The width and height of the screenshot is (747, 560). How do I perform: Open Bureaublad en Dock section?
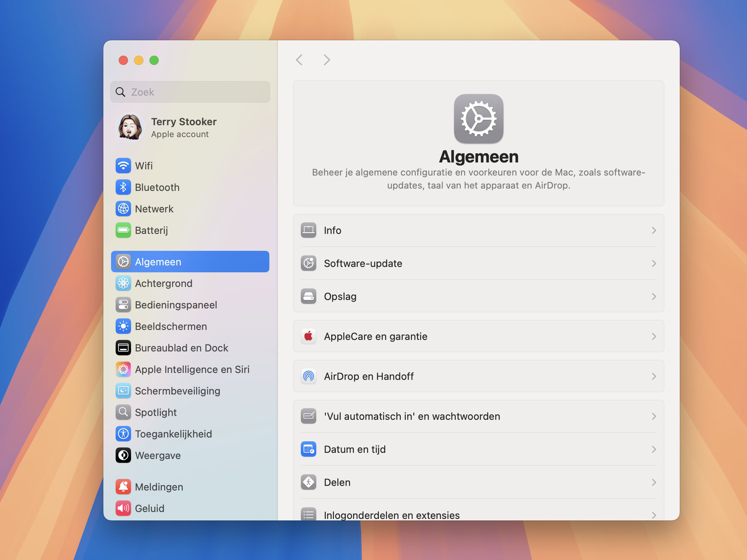181,348
